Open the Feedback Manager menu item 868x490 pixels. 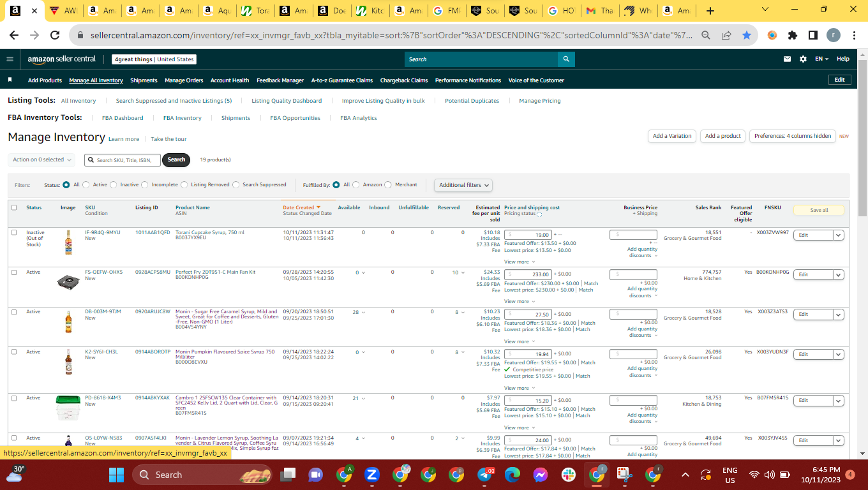(280, 80)
